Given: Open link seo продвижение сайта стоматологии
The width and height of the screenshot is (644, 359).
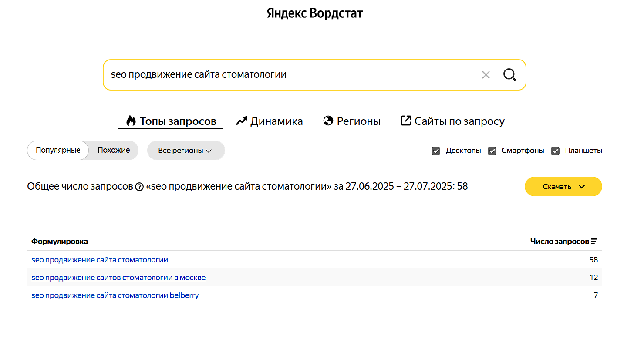Looking at the screenshot, I should 100,260.
